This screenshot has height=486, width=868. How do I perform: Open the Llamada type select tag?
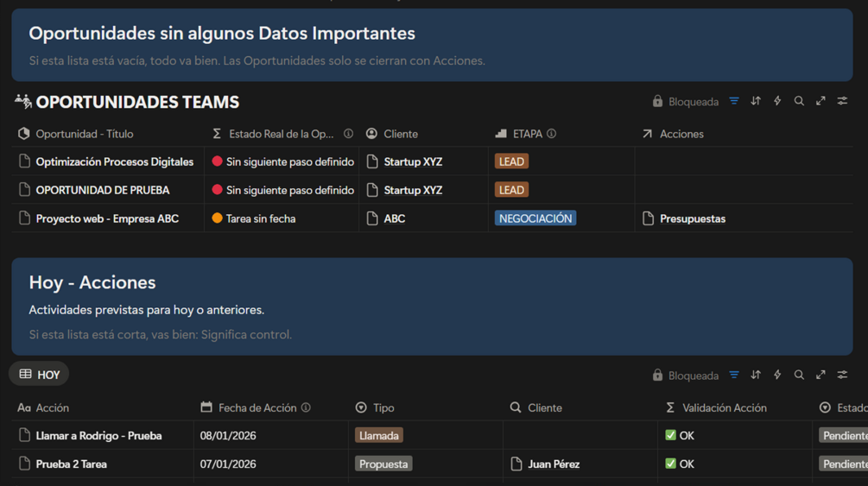(378, 436)
